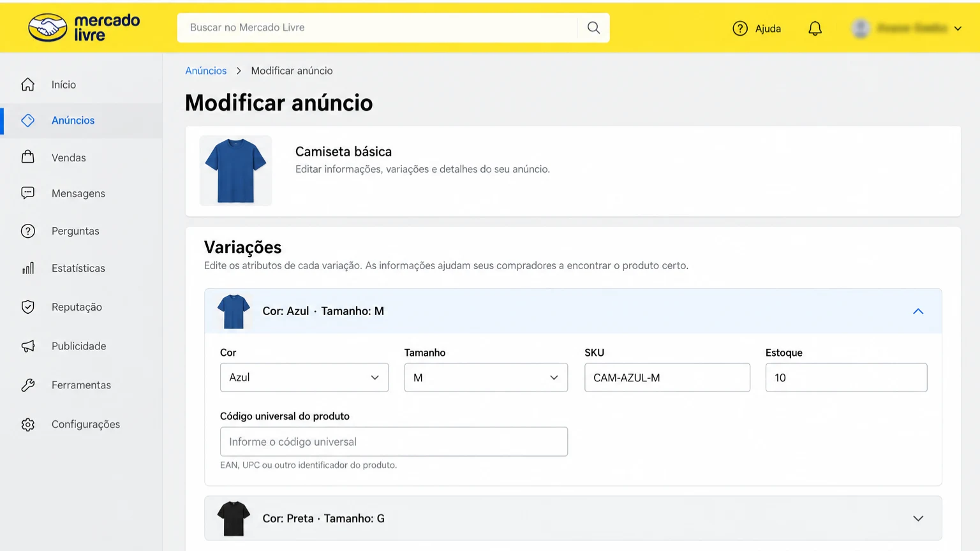Open Perguntas in the sidebar
Viewport: 980px width, 551px height.
click(75, 231)
